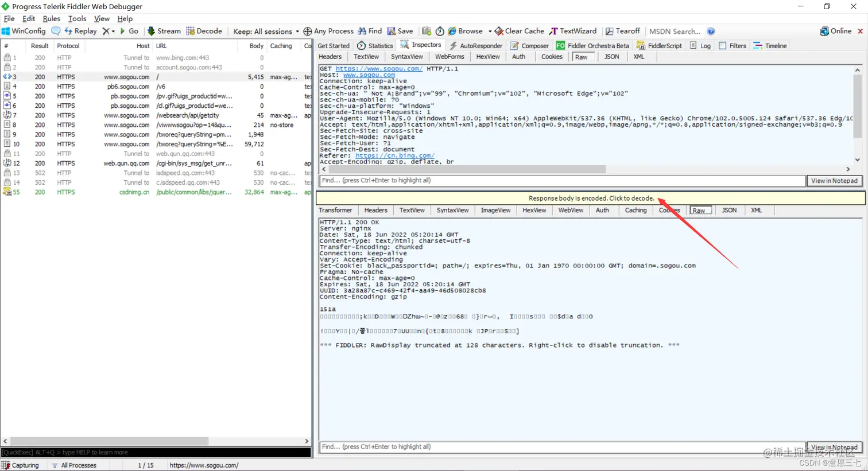Open the Tools menu
This screenshot has width=868, height=471.
(77, 18)
